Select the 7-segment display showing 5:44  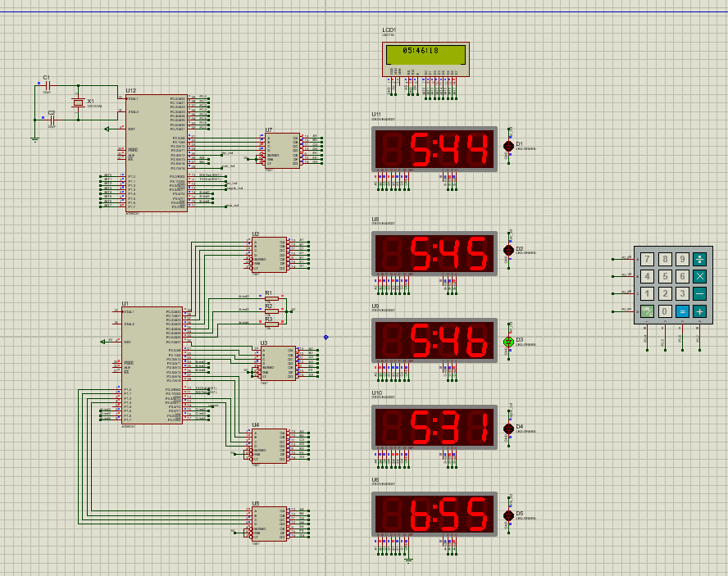435,149
